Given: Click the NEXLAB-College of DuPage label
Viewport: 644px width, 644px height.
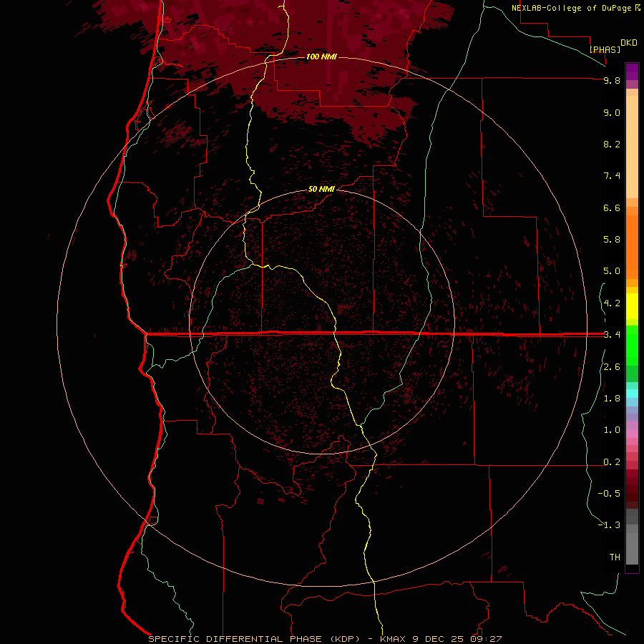Looking at the screenshot, I should click(x=572, y=8).
